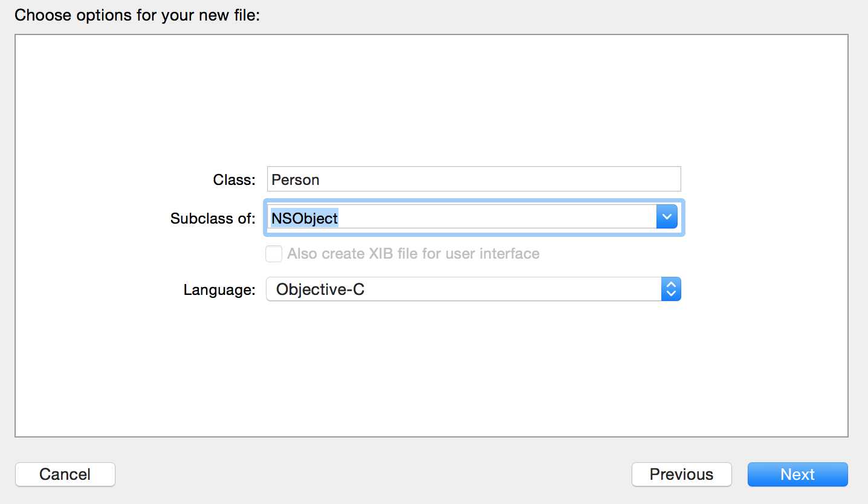
Task: Click the "Subclass of:" label
Action: click(x=213, y=218)
